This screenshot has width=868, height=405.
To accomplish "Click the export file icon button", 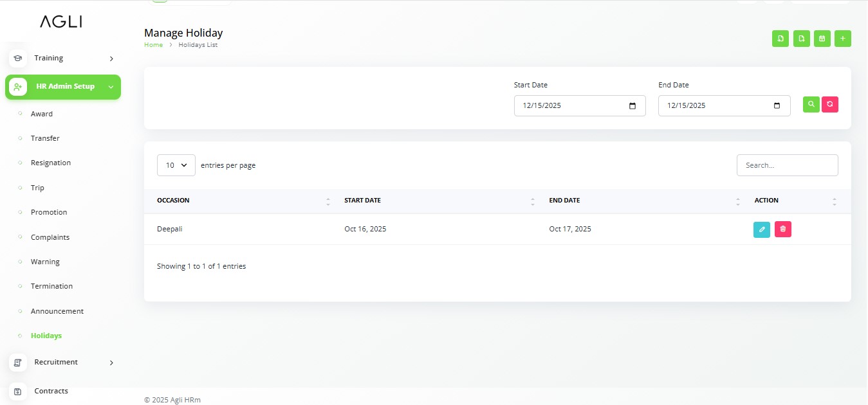I will (x=801, y=39).
